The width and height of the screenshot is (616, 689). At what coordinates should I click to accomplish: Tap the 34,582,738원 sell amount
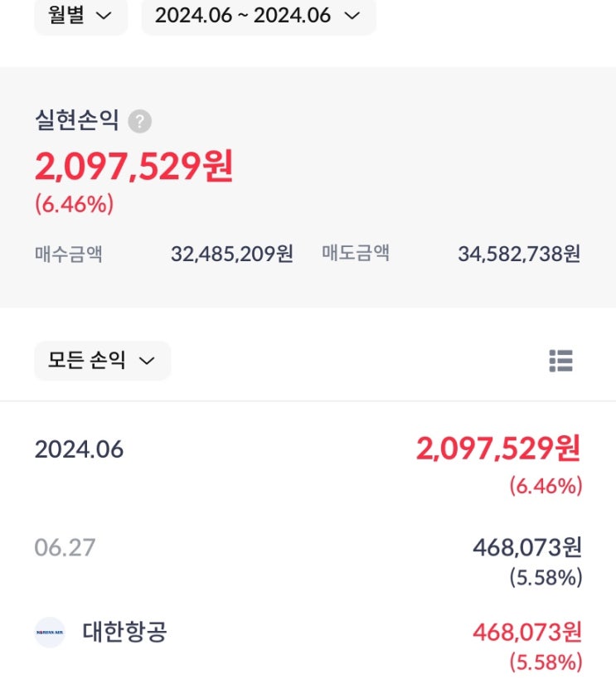tap(519, 254)
